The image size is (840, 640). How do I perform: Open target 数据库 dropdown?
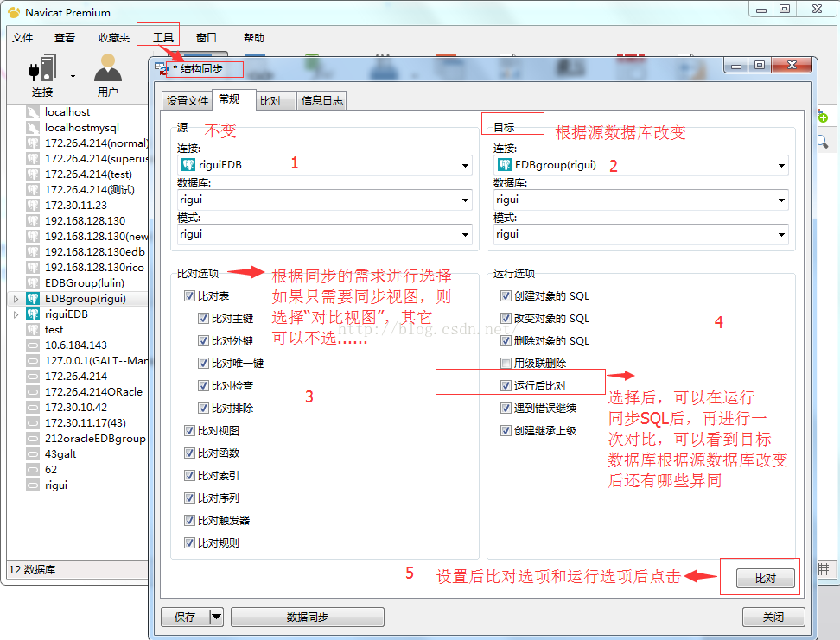[781, 200]
